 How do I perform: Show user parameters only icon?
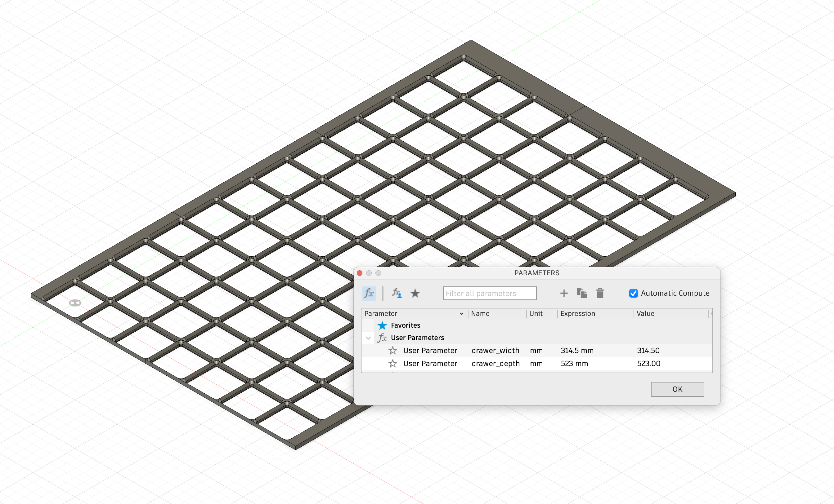pos(397,293)
